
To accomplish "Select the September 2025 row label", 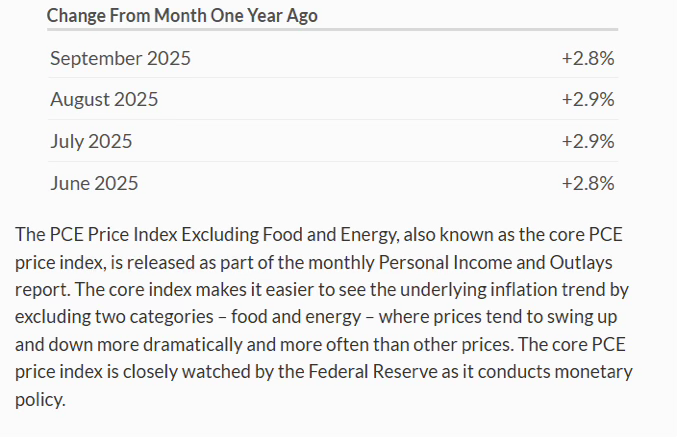I will coord(120,59).
